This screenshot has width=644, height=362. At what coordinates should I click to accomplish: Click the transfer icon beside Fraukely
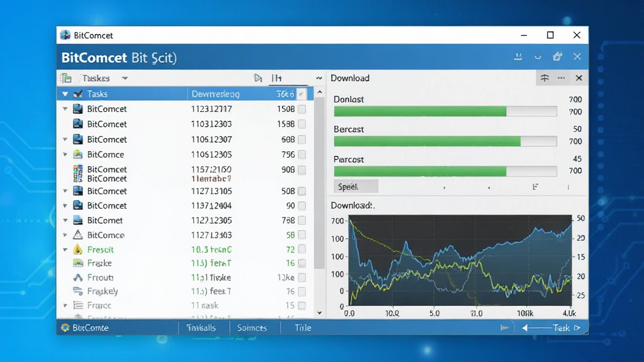coord(78,291)
